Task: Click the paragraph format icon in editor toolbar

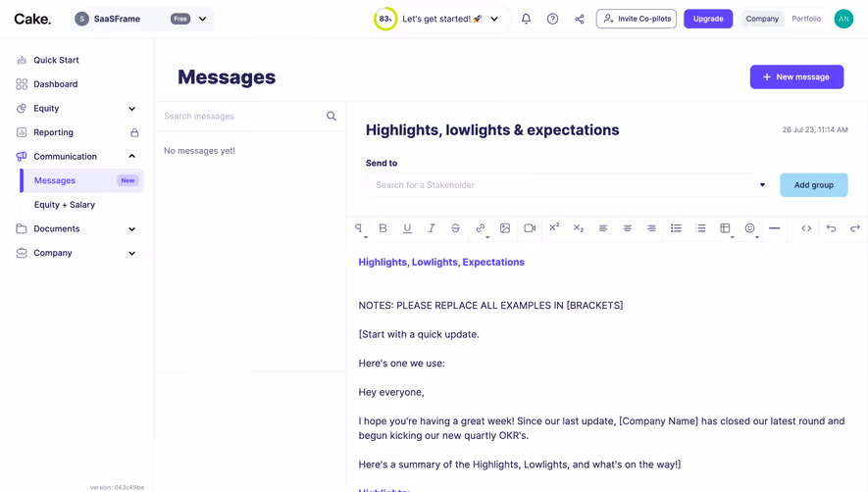Action: point(359,228)
